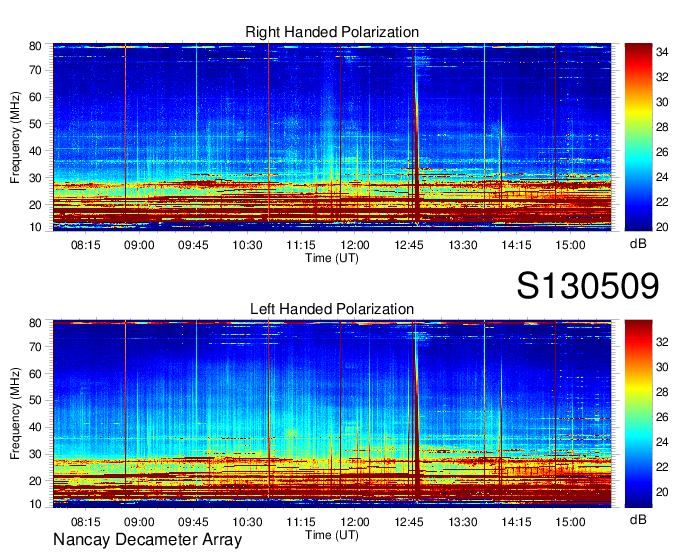The height and width of the screenshot is (552, 680).
Task: Click the 12:45 time tick of Right Handed plot
Action: click(409, 245)
